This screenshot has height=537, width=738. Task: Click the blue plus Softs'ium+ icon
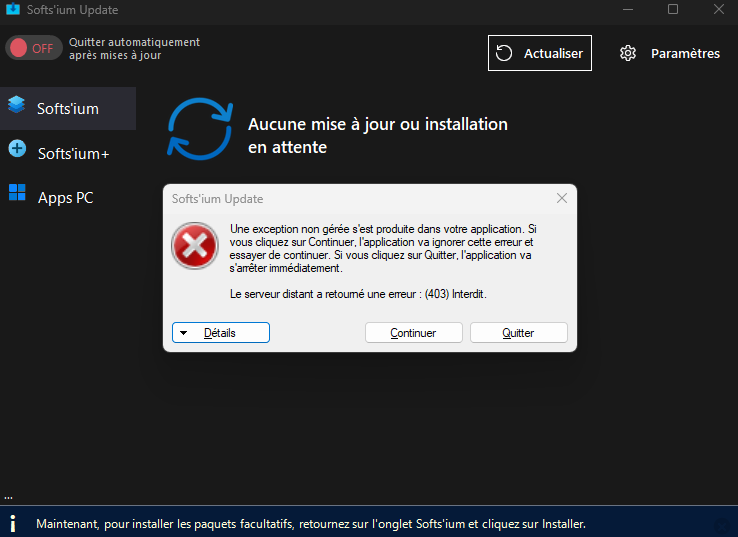(17, 149)
